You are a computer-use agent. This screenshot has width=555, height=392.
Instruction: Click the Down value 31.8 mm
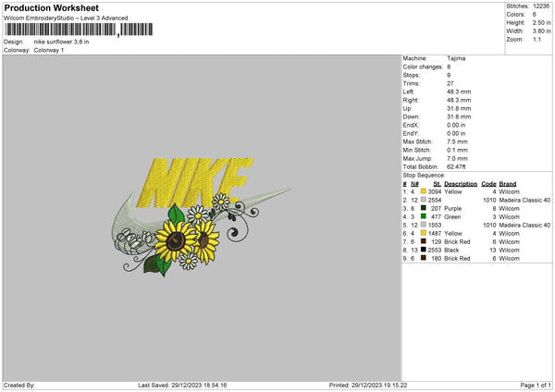[459, 116]
